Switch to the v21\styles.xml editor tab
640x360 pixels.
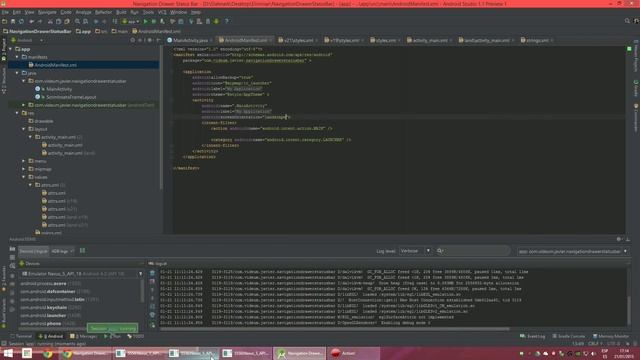tap(298, 40)
